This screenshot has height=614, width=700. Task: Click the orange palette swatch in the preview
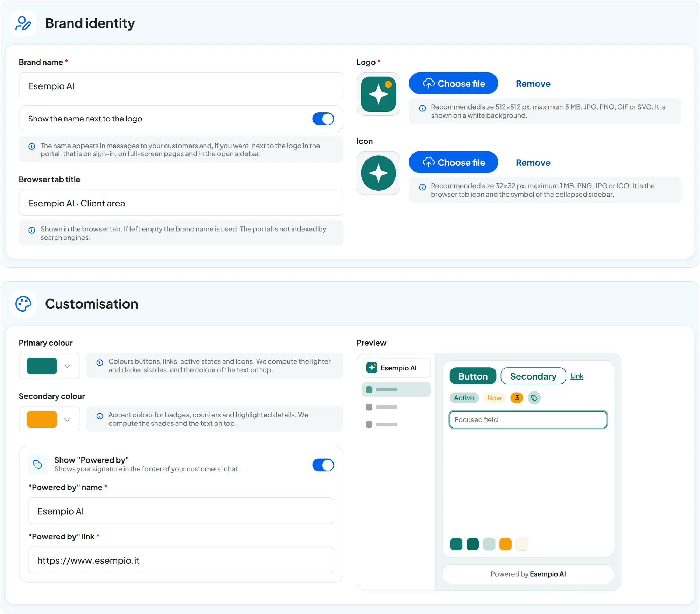point(505,544)
